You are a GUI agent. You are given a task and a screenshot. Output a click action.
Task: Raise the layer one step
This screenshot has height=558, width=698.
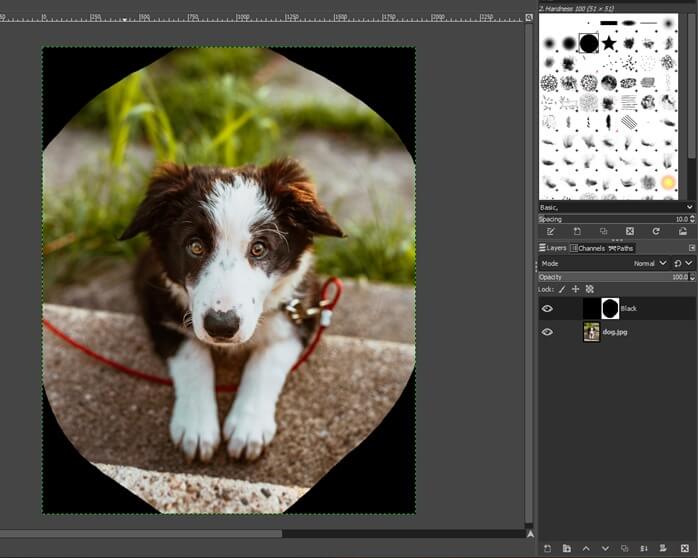coord(585,548)
